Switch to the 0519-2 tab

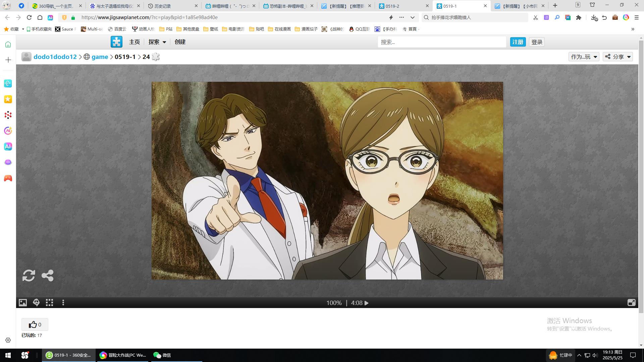[404, 6]
